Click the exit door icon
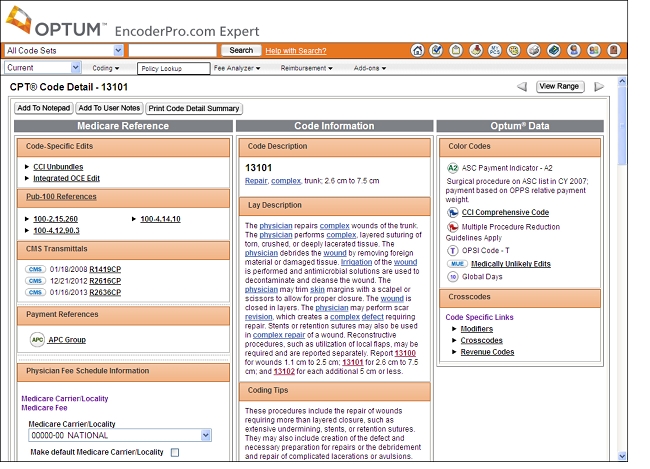 tap(614, 51)
